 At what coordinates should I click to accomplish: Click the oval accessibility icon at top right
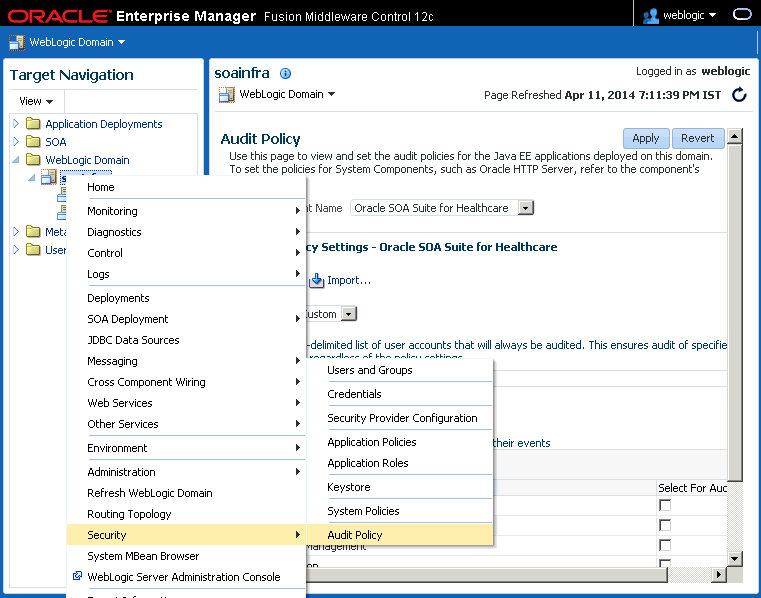point(742,15)
